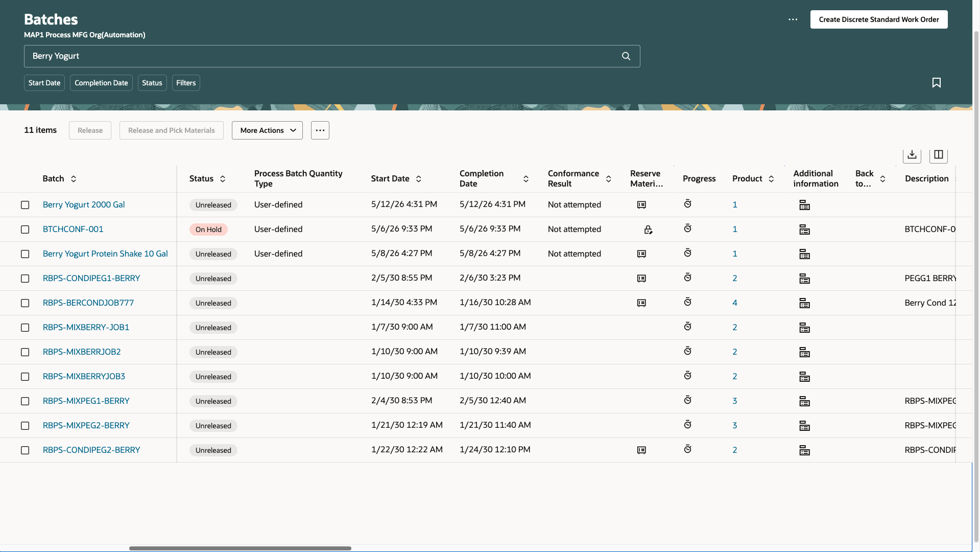Click the horizontal scrollbar thumb at bottom
The width and height of the screenshot is (980, 552).
coord(240,548)
